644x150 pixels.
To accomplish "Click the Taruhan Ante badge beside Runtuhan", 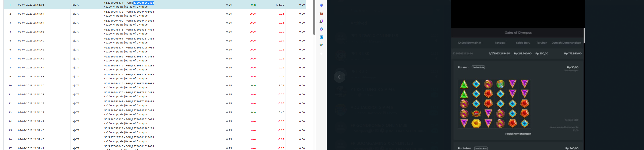I will pos(481,148).
